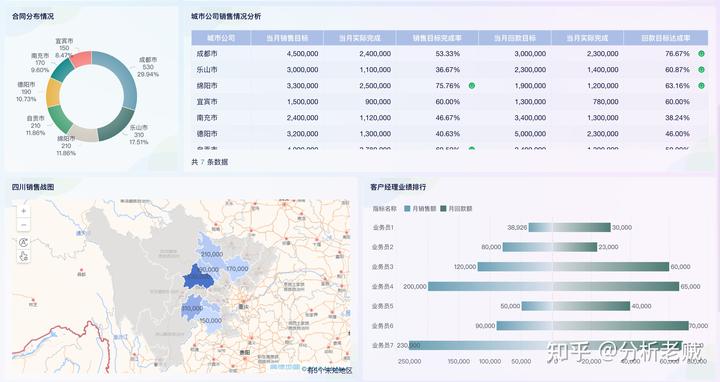This screenshot has height=382, width=720.
Task: Zoom in on the Sichuan sales map
Action: [23, 211]
